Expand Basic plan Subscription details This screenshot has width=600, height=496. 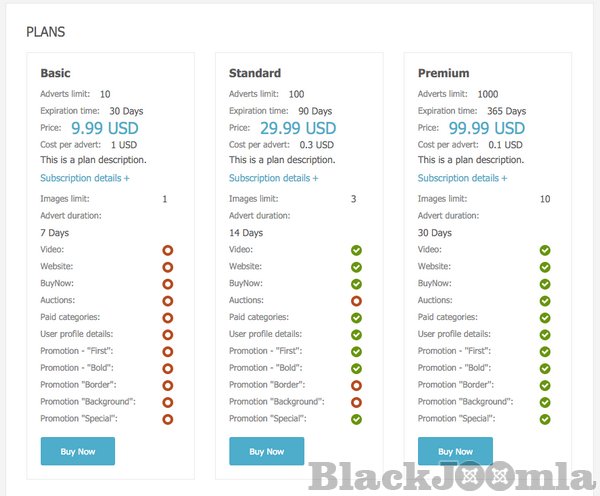(x=85, y=178)
